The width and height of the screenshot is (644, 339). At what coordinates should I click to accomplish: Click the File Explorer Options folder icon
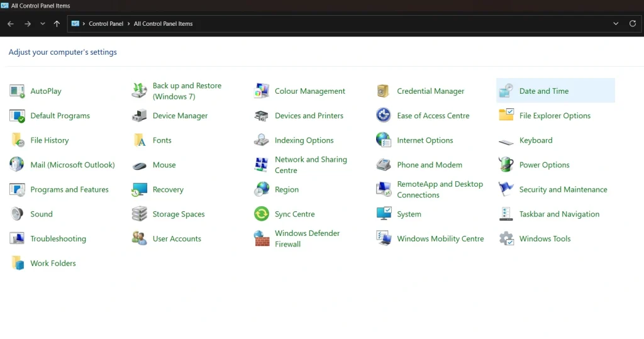tap(506, 114)
